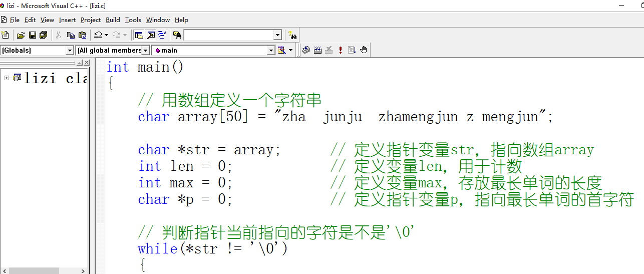Click the 'char *str = array;' code

click(209, 150)
